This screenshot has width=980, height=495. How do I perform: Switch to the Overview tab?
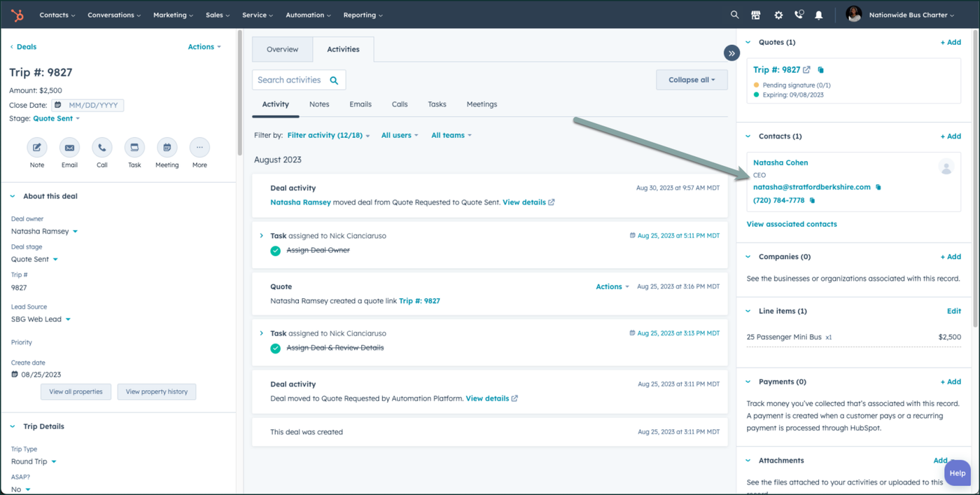(x=282, y=50)
